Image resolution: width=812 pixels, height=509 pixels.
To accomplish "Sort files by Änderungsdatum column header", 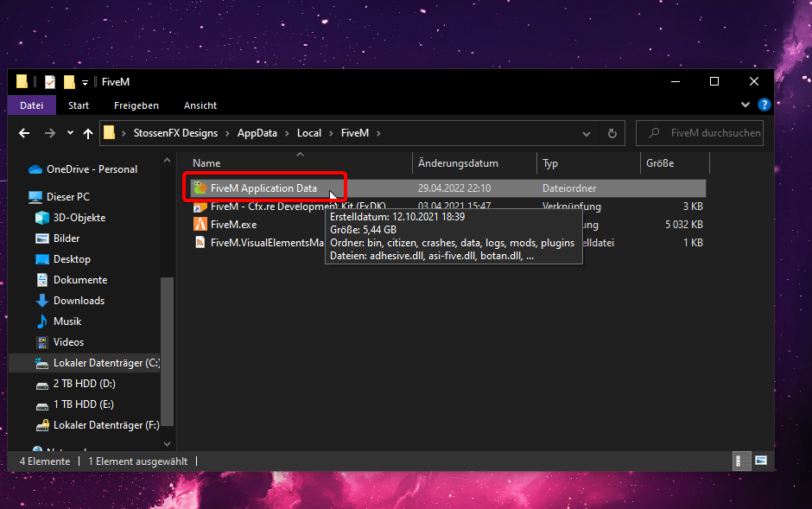I will [458, 163].
